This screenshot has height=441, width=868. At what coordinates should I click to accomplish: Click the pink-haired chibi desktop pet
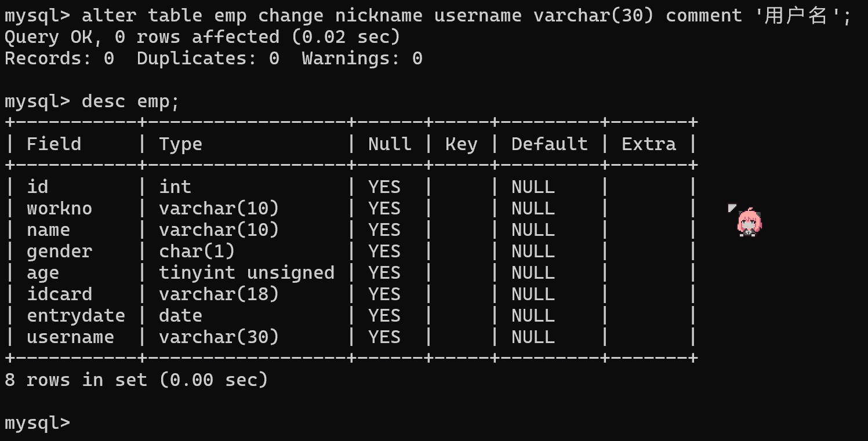point(749,223)
